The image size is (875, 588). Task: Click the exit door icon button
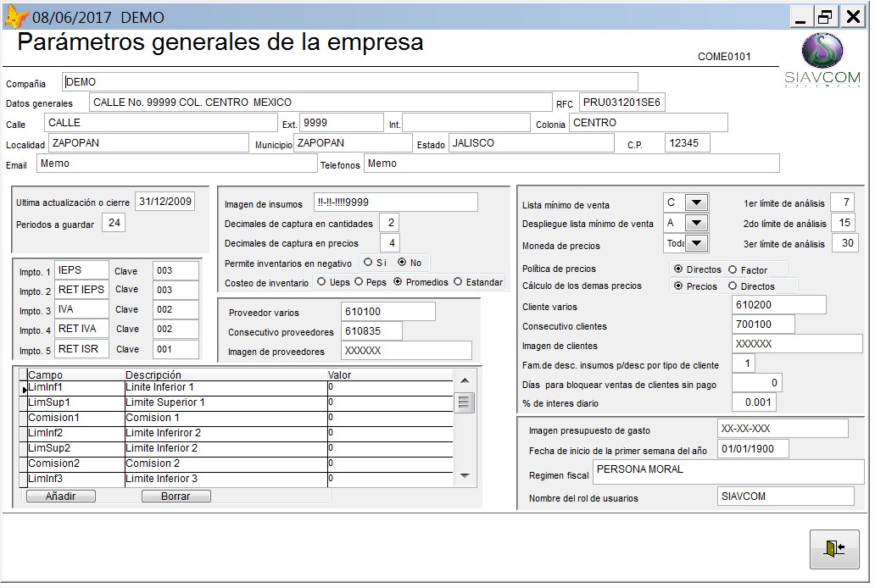pos(834,549)
